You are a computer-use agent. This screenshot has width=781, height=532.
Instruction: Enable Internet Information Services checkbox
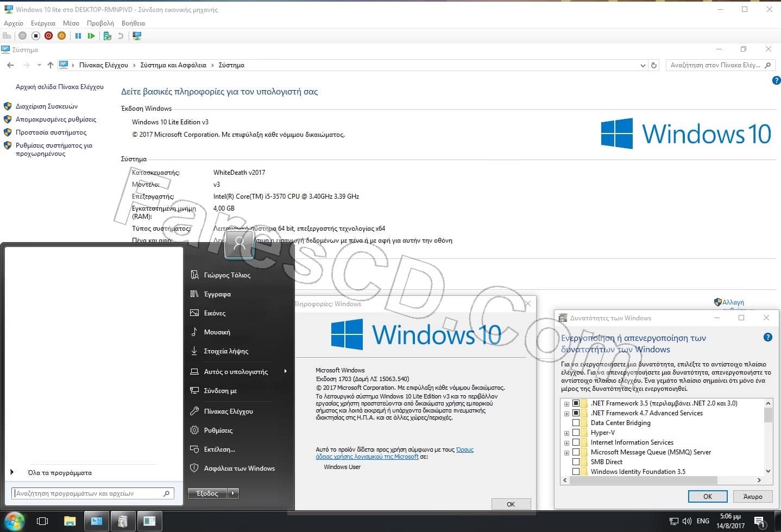point(576,442)
